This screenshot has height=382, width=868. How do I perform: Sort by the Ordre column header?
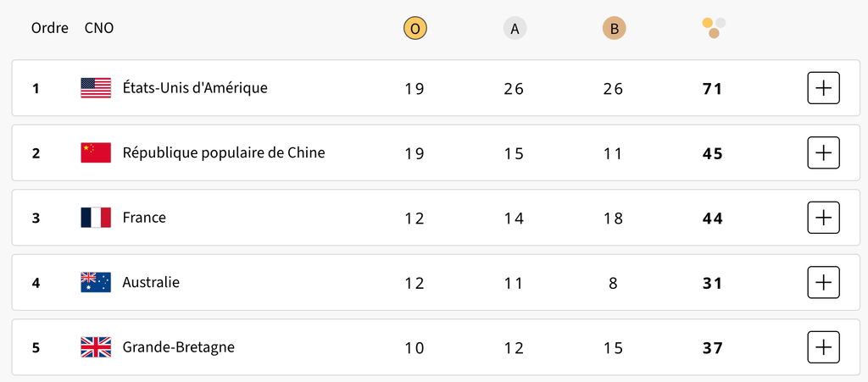tap(50, 28)
